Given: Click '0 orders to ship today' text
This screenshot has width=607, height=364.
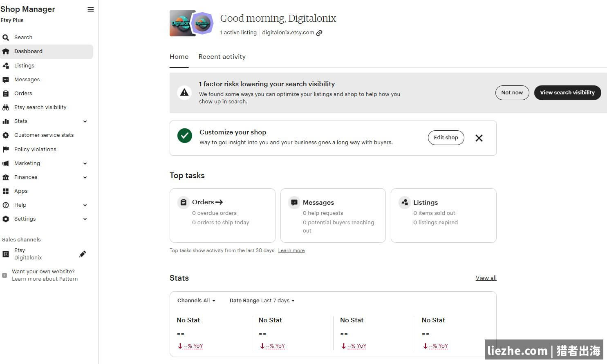Looking at the screenshot, I should pyautogui.click(x=220, y=223).
